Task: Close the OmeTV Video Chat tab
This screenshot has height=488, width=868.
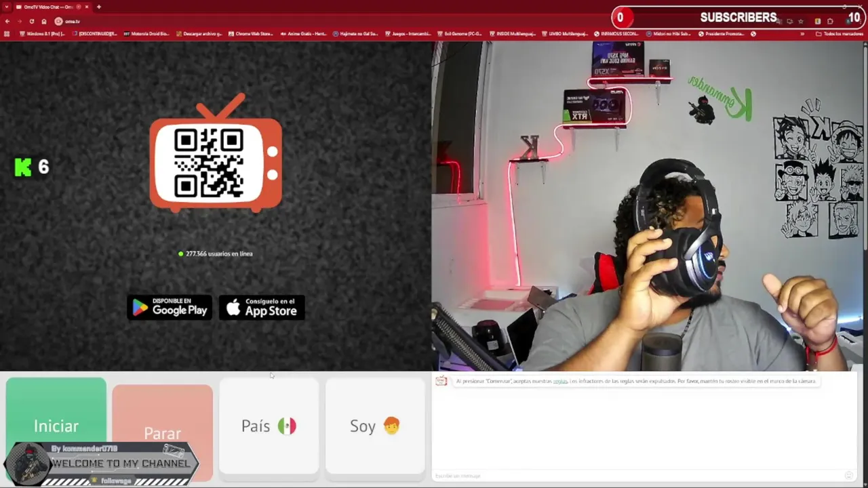Action: coord(86,7)
